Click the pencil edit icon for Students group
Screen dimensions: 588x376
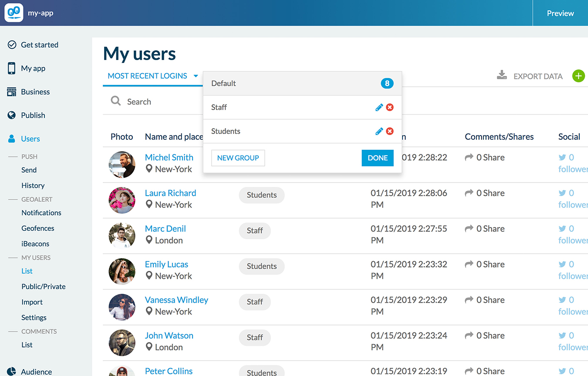(x=379, y=131)
